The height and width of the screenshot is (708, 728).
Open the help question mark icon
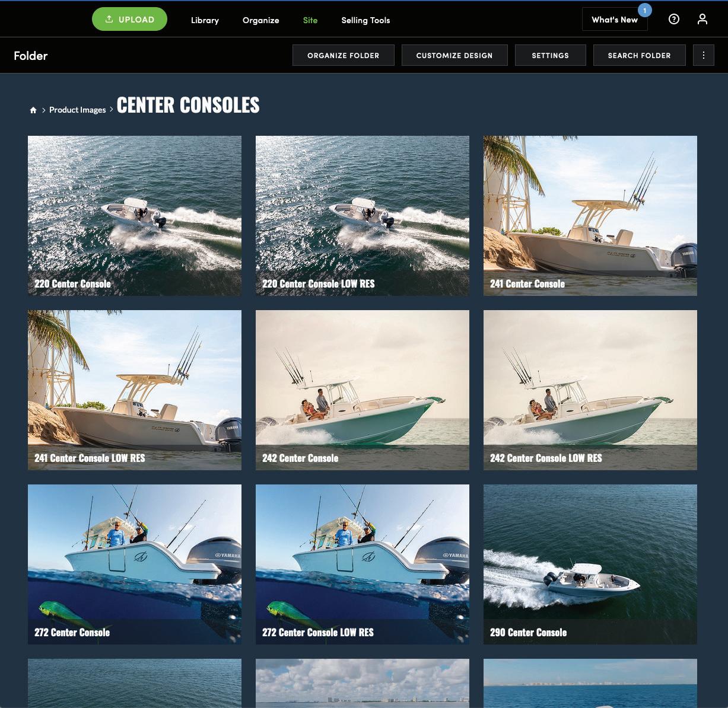(673, 19)
